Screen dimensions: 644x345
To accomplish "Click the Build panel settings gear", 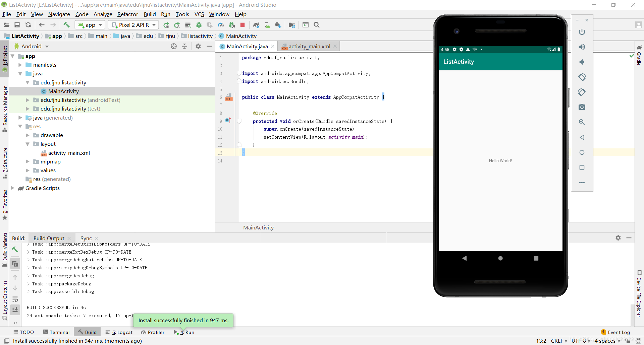I will (x=618, y=238).
